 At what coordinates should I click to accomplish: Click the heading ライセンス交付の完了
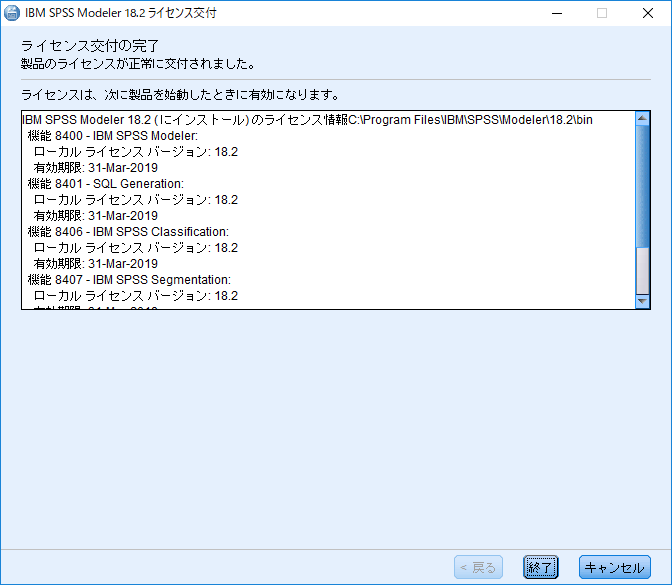click(x=90, y=45)
